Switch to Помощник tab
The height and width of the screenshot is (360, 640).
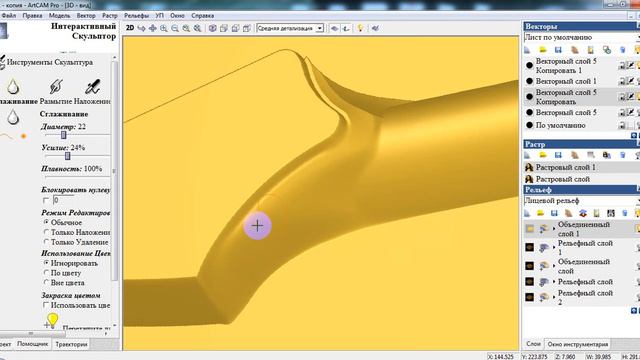point(32,344)
